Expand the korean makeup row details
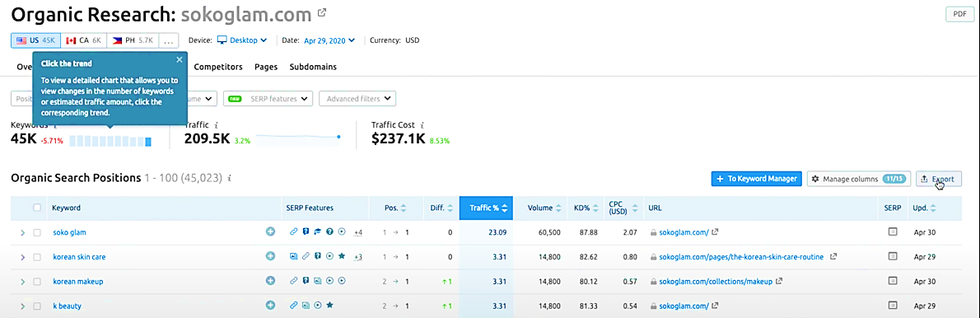The width and height of the screenshot is (980, 318). click(22, 282)
